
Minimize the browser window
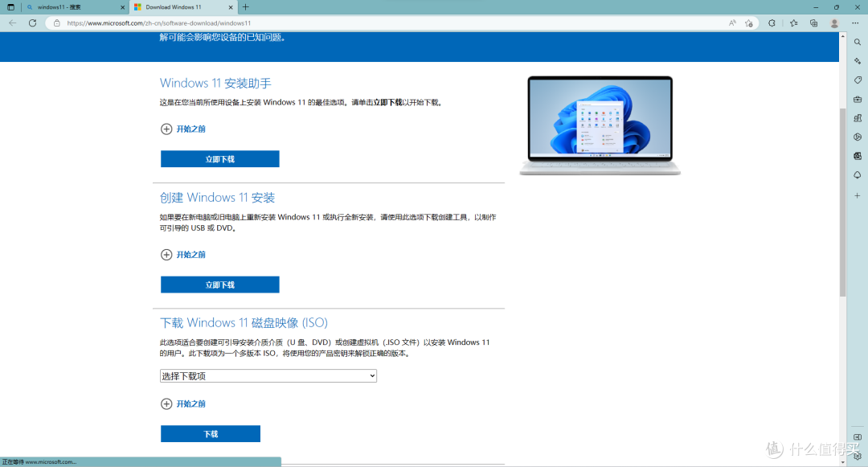coord(816,7)
